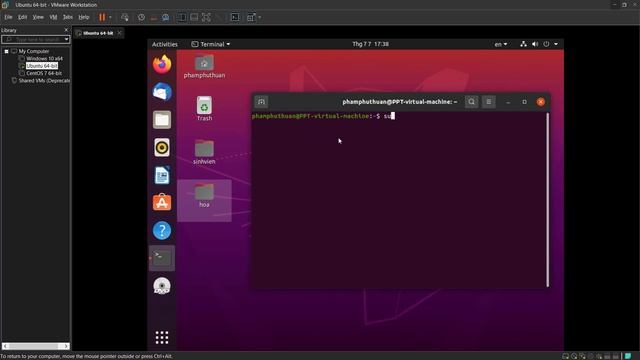Open the Files manager from the dock
640x360 pixels.
pyautogui.click(x=162, y=120)
